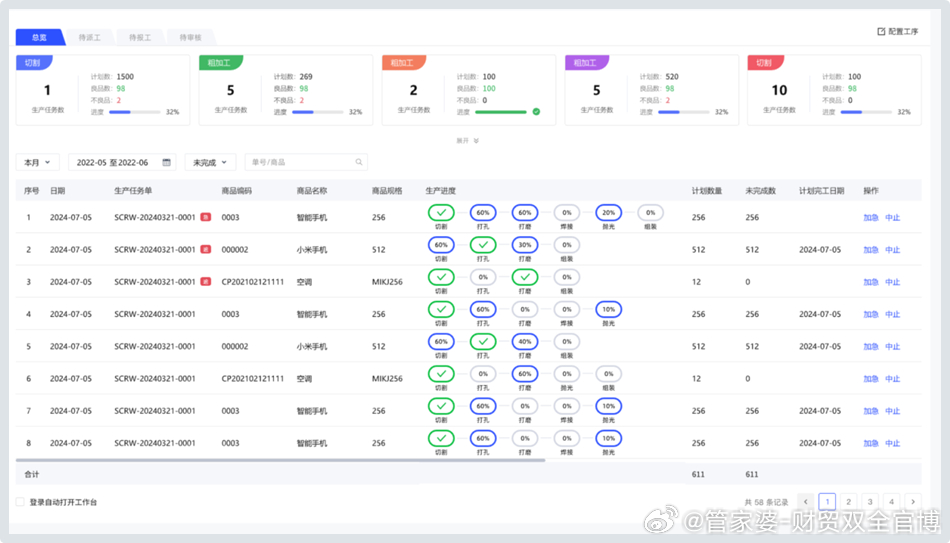Go to next page with right arrow
This screenshot has width=950, height=543.
pos(913,502)
